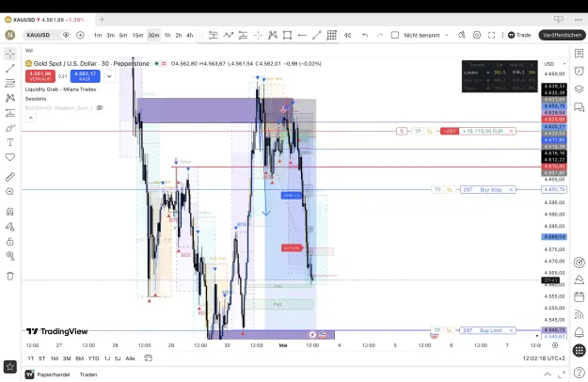Delete drawings with the trash icon
The width and height of the screenshot is (588, 382).
coord(10,276)
